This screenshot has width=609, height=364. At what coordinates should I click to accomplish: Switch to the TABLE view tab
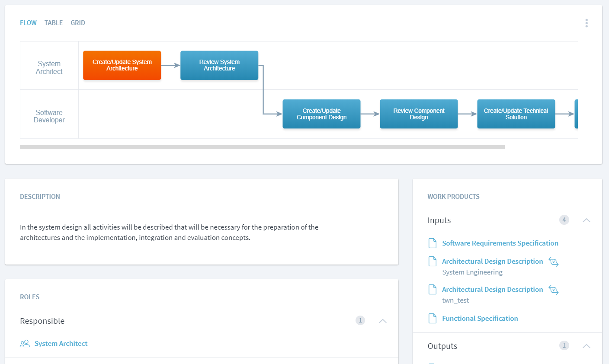coord(54,23)
